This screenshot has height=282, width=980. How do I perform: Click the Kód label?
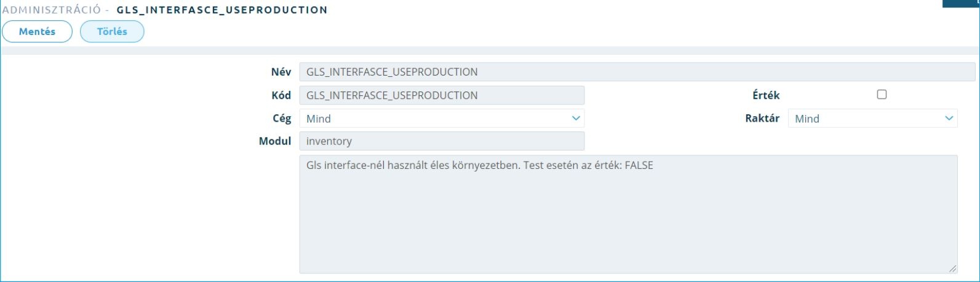click(281, 95)
